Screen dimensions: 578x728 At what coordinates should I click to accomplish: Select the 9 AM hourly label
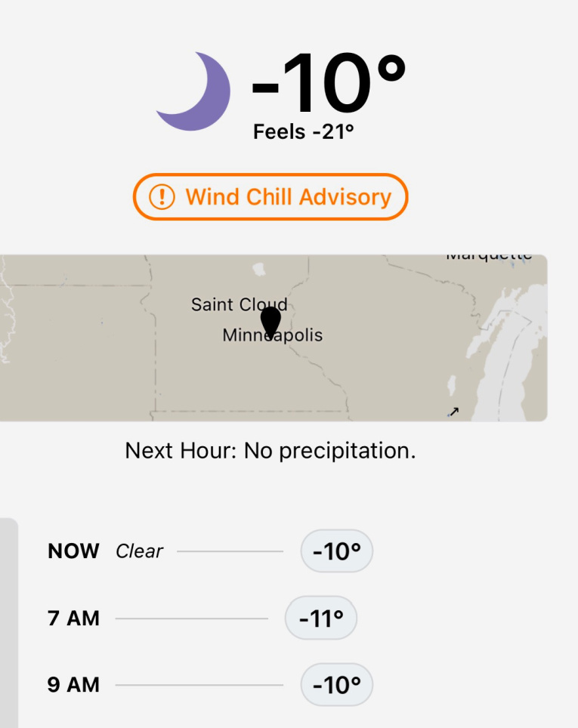[73, 685]
